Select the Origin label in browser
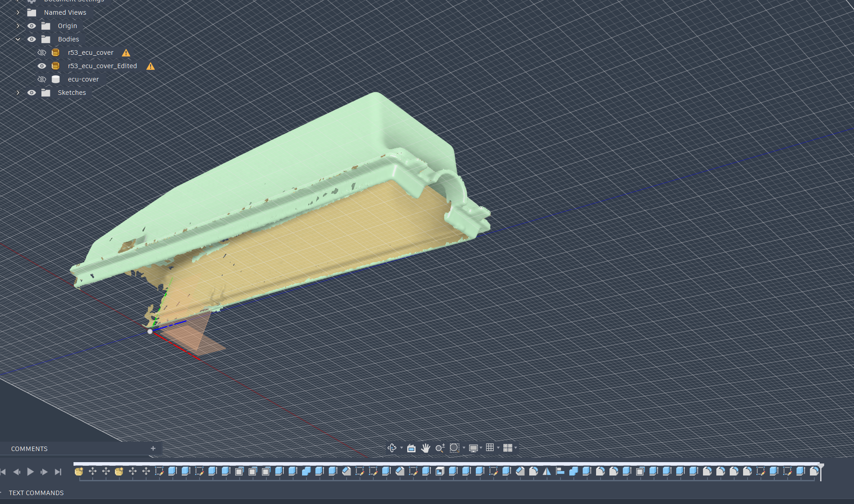 point(67,26)
